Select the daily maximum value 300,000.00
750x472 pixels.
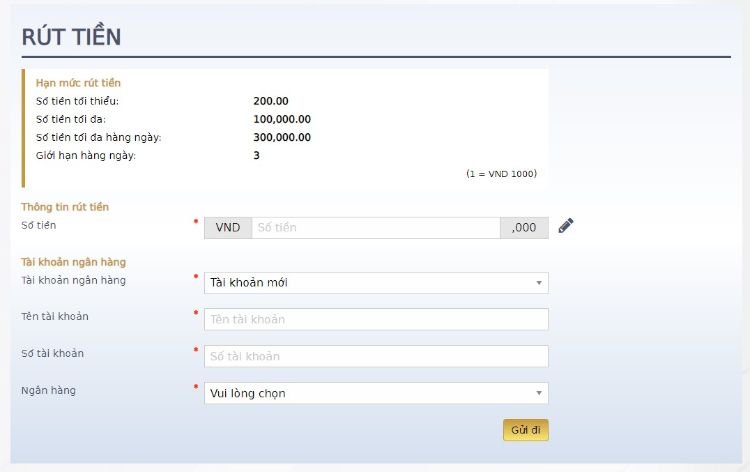pyautogui.click(x=282, y=137)
